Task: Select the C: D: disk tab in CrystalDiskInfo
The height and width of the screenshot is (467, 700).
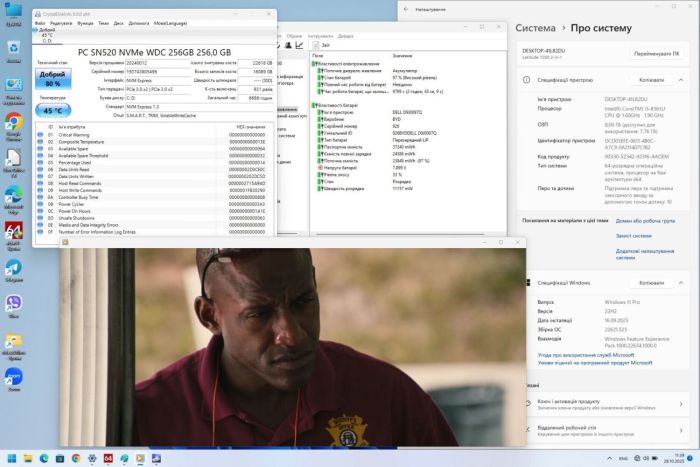Action: coord(47,35)
